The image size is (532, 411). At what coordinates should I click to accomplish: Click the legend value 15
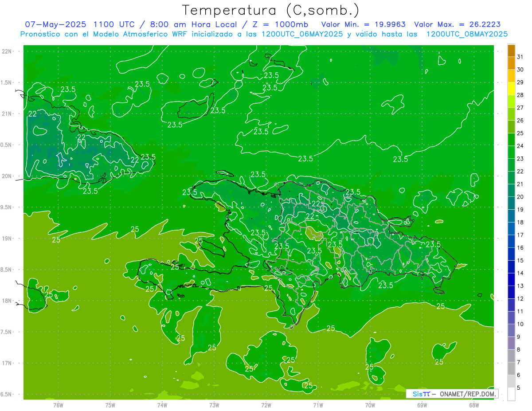(x=520, y=260)
